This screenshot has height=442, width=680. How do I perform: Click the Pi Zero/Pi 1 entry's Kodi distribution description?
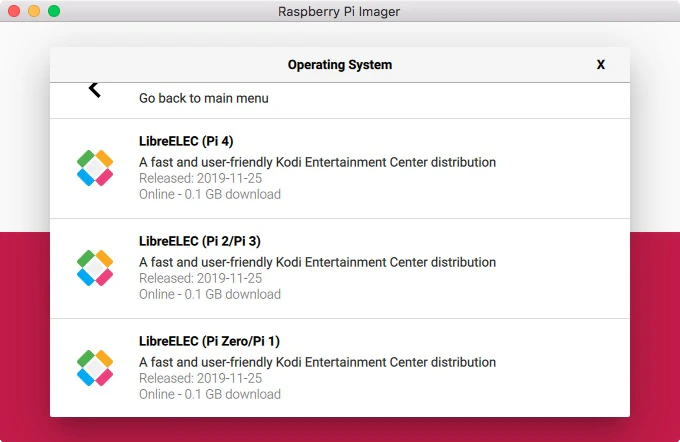pyautogui.click(x=317, y=362)
